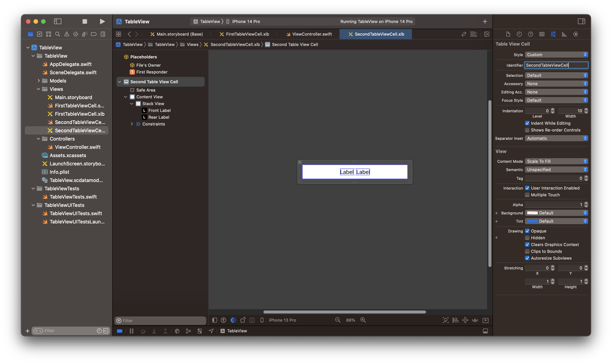612x364 pixels.
Task: Zoom in on the canvas
Action: point(363,320)
